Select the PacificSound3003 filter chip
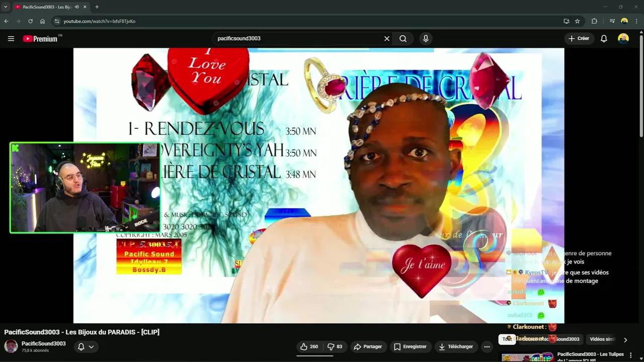This screenshot has height=362, width=644. [x=551, y=339]
